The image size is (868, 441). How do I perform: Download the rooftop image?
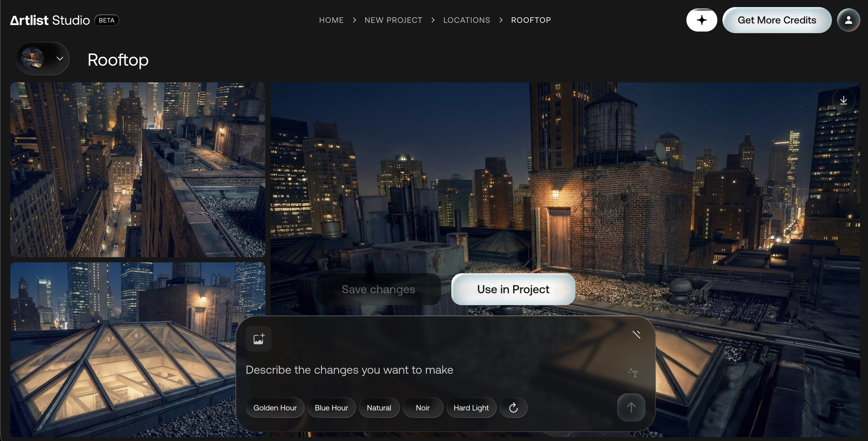844,100
